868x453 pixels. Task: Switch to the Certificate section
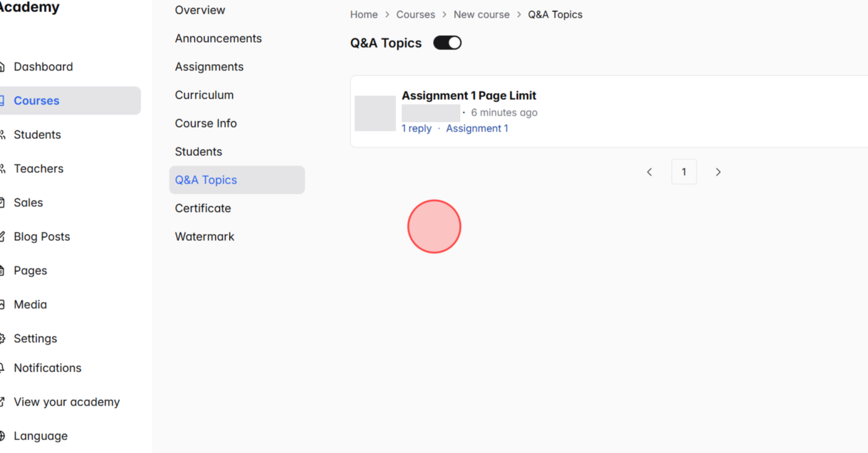[203, 208]
